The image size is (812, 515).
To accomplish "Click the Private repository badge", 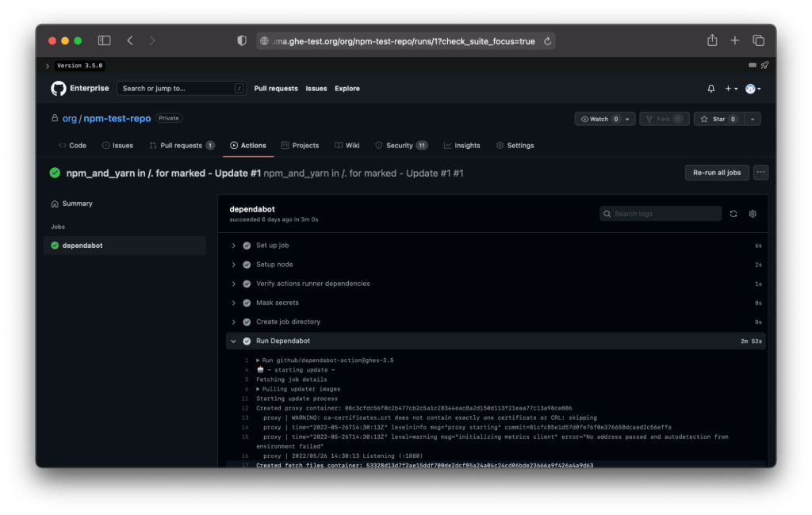I will tap(169, 118).
